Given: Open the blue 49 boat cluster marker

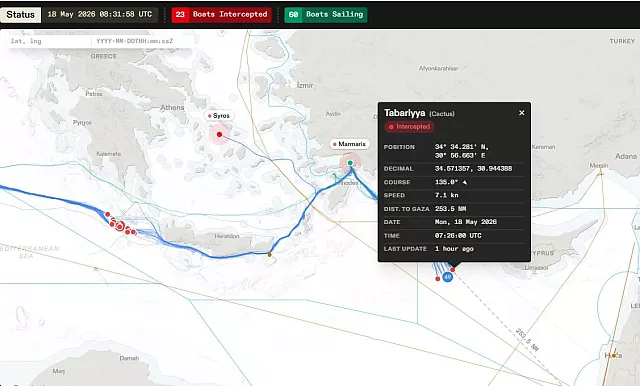Looking at the screenshot, I should (x=447, y=277).
